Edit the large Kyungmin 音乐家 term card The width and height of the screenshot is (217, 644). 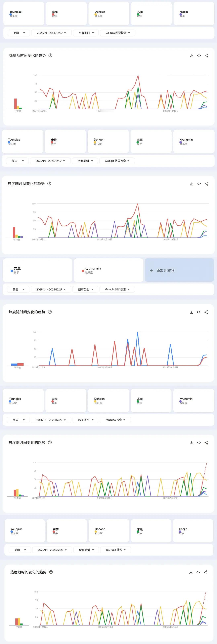108,270
